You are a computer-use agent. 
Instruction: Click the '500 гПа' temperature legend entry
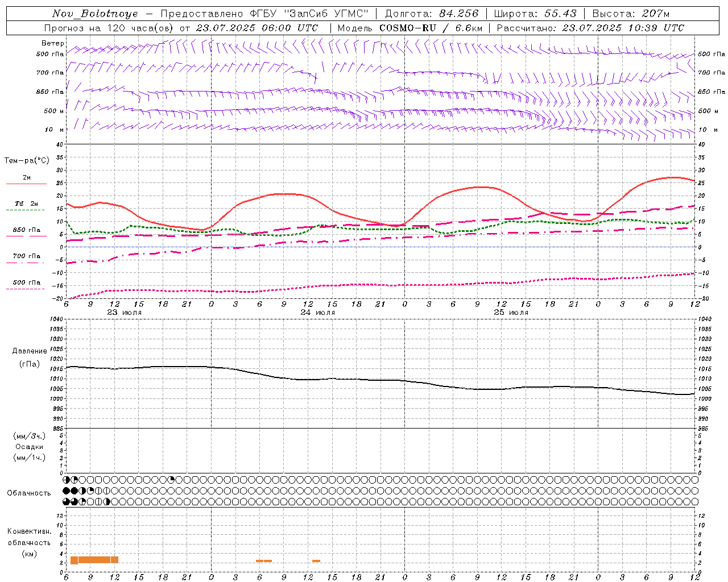coord(26,282)
